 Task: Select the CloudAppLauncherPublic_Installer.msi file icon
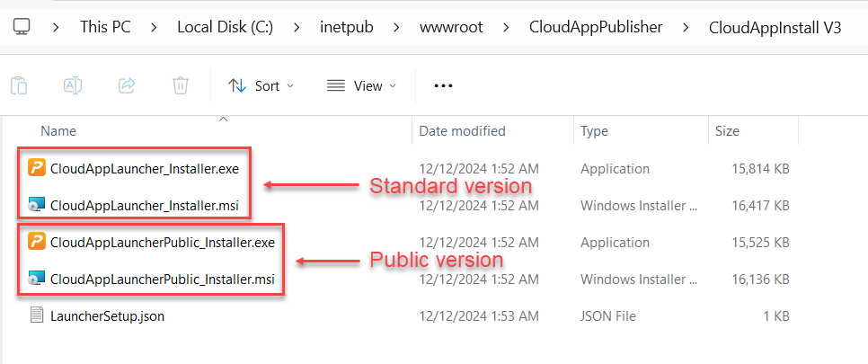tap(37, 279)
